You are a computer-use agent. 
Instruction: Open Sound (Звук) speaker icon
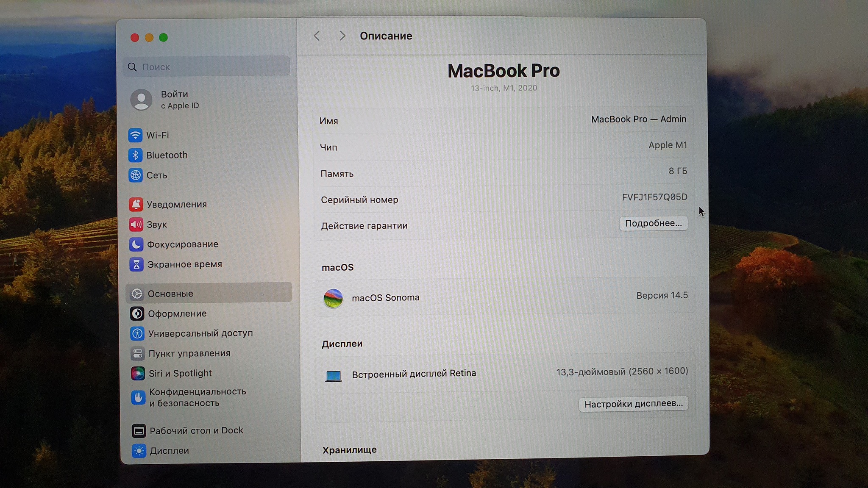tap(136, 225)
